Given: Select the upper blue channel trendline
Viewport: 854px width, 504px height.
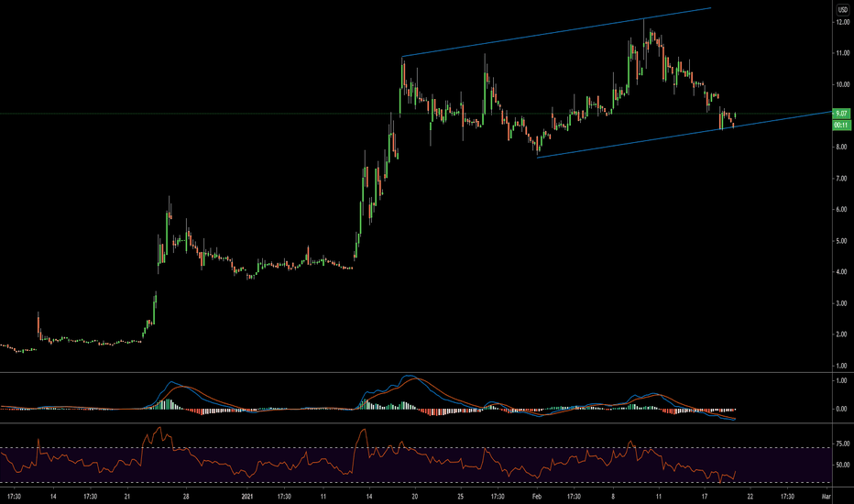Looking at the screenshot, I should click(x=556, y=32).
